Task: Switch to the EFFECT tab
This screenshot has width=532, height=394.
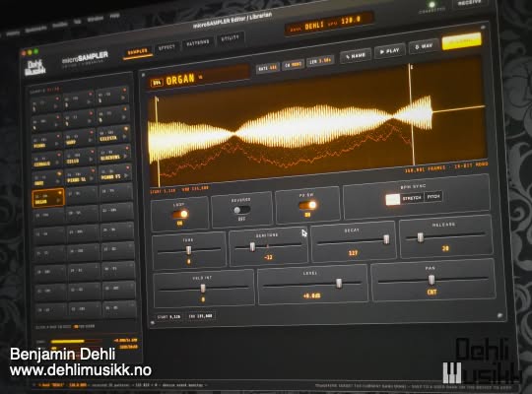Action: 166,47
